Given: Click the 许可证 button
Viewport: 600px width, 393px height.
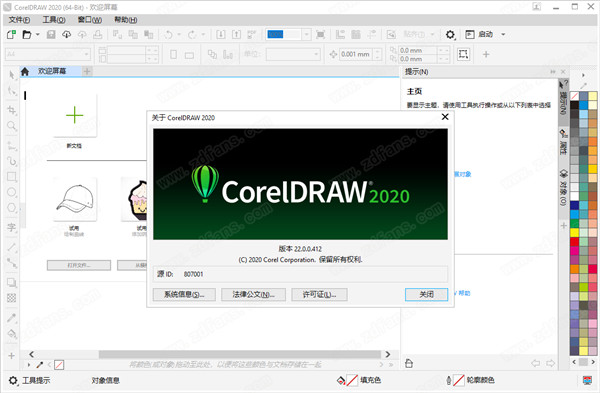Looking at the screenshot, I should click(x=320, y=294).
